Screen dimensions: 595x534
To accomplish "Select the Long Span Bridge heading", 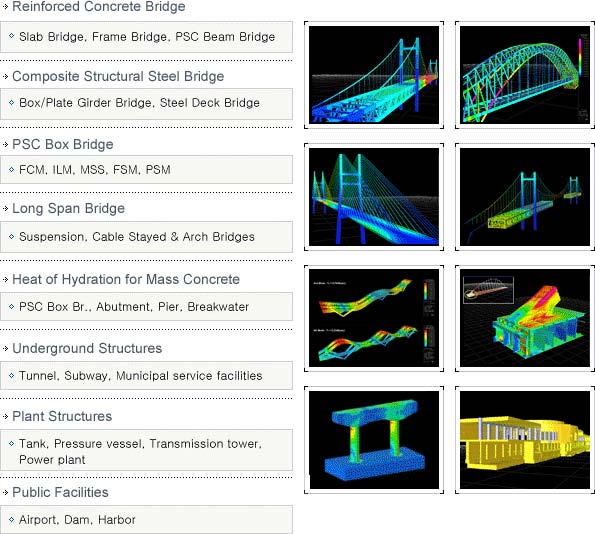I will pos(68,208).
